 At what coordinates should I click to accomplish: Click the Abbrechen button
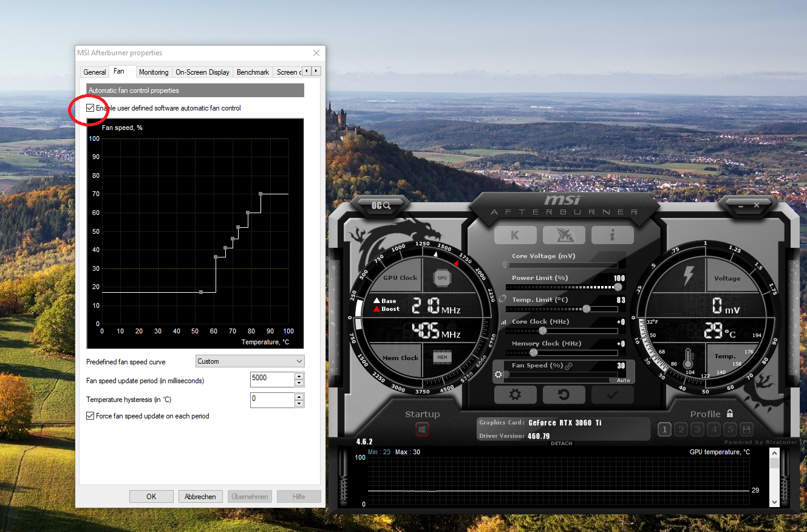click(200, 497)
